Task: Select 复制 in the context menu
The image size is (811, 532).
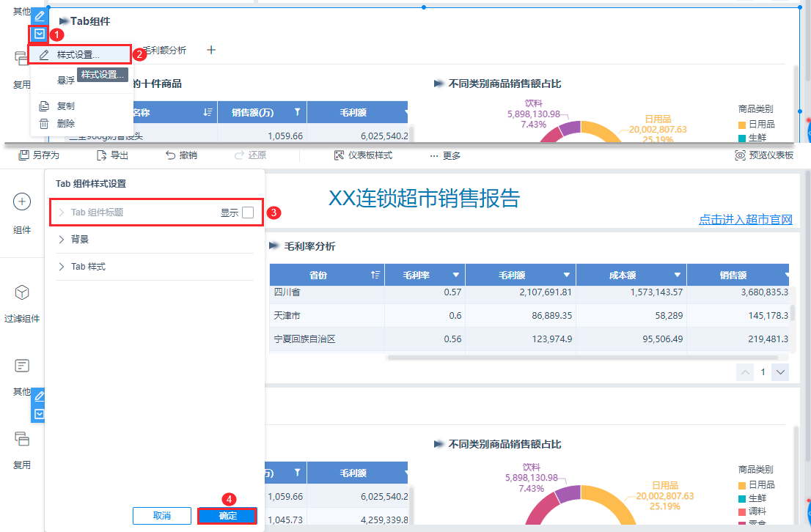Action: pyautogui.click(x=81, y=106)
